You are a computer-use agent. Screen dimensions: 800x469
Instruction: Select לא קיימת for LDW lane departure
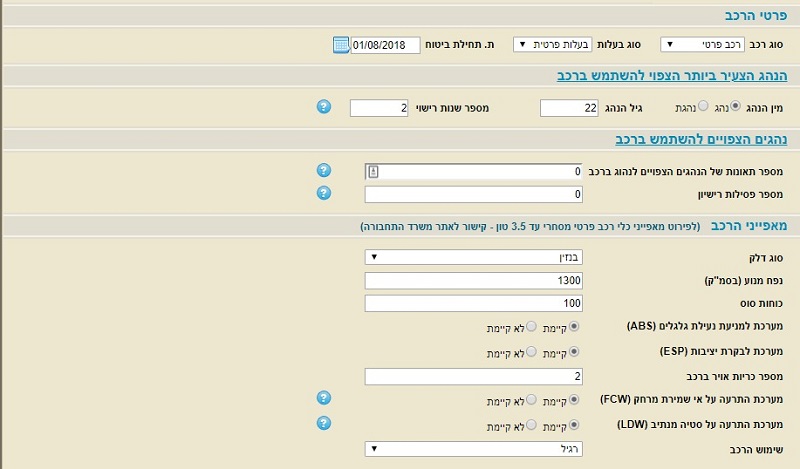pos(531,424)
